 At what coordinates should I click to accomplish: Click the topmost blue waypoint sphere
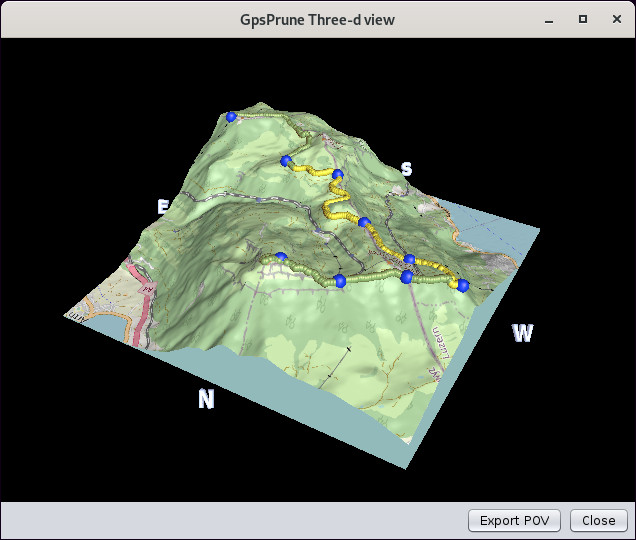pos(231,117)
